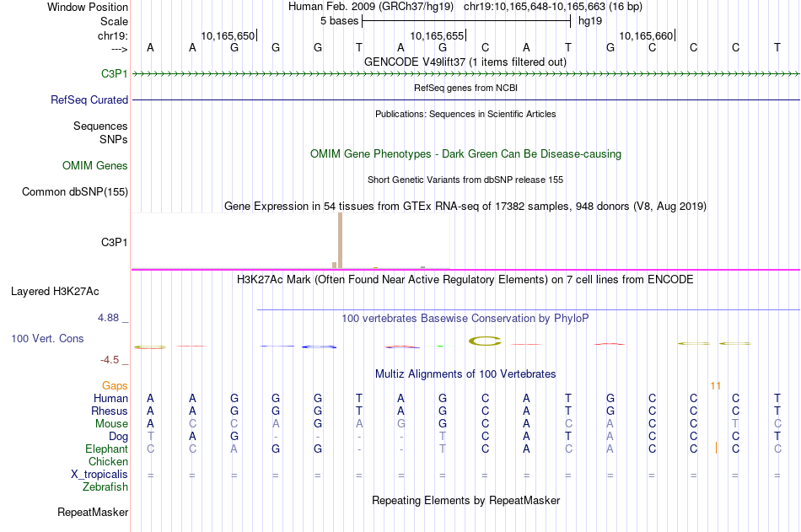Click the chr19: base position label
The width and height of the screenshot is (801, 532).
[x=113, y=35]
